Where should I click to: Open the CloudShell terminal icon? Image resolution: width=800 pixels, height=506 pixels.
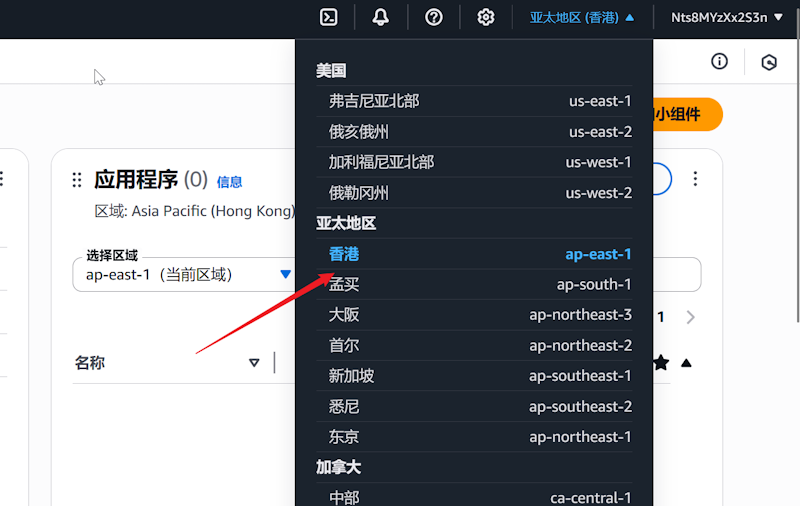(x=328, y=17)
